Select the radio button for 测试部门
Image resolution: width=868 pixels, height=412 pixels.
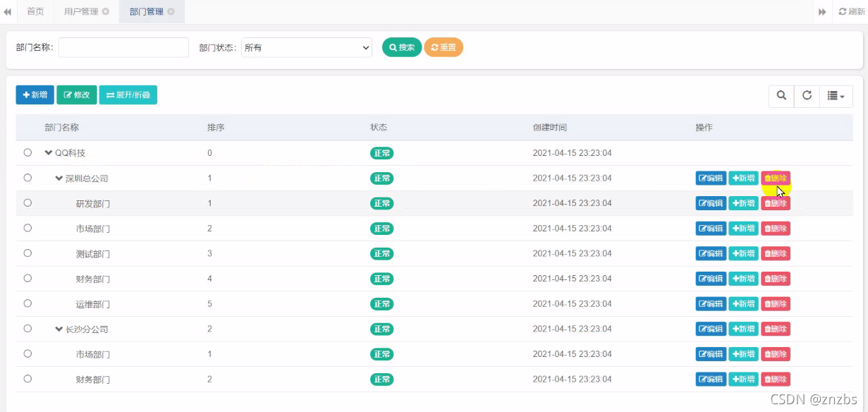click(27, 253)
